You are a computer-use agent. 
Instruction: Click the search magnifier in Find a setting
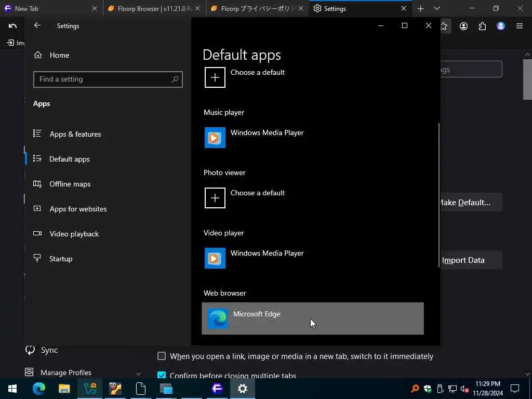pos(175,79)
